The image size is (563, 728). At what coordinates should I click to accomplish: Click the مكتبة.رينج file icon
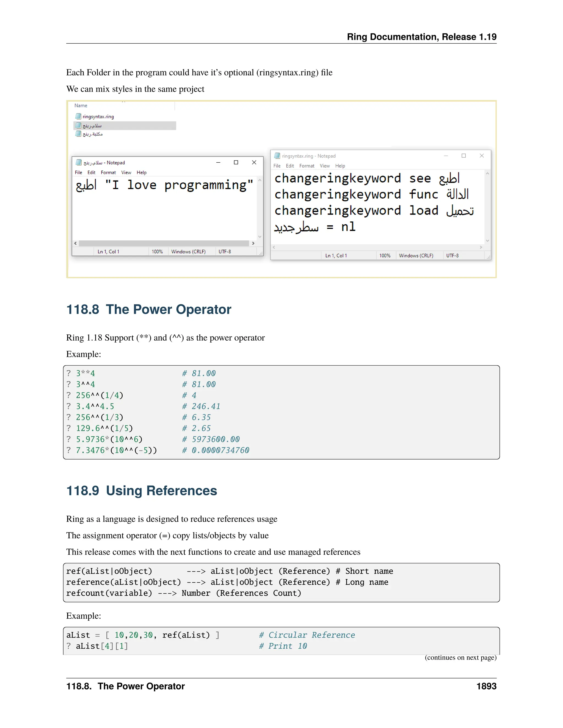coord(78,134)
